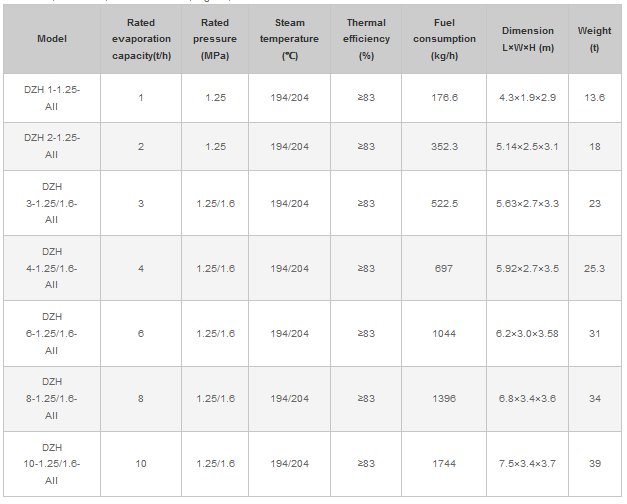Click the fuel consumption value 522.5

click(444, 204)
